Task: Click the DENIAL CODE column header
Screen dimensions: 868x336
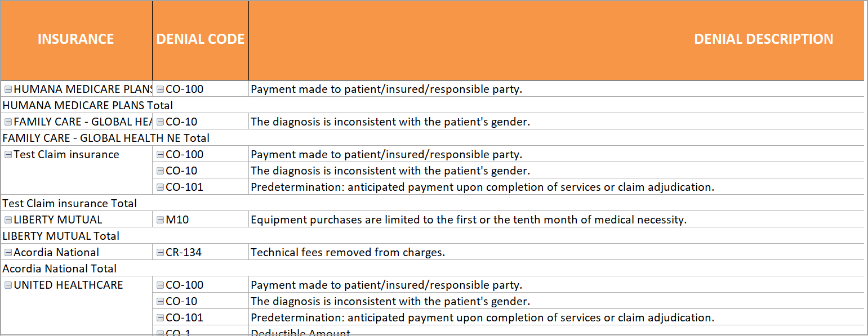Action: point(200,39)
